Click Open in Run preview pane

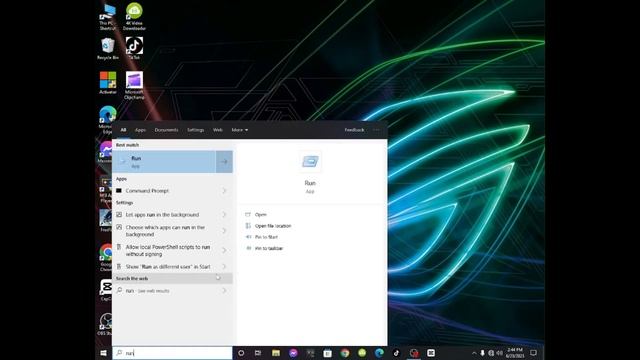[x=260, y=215]
